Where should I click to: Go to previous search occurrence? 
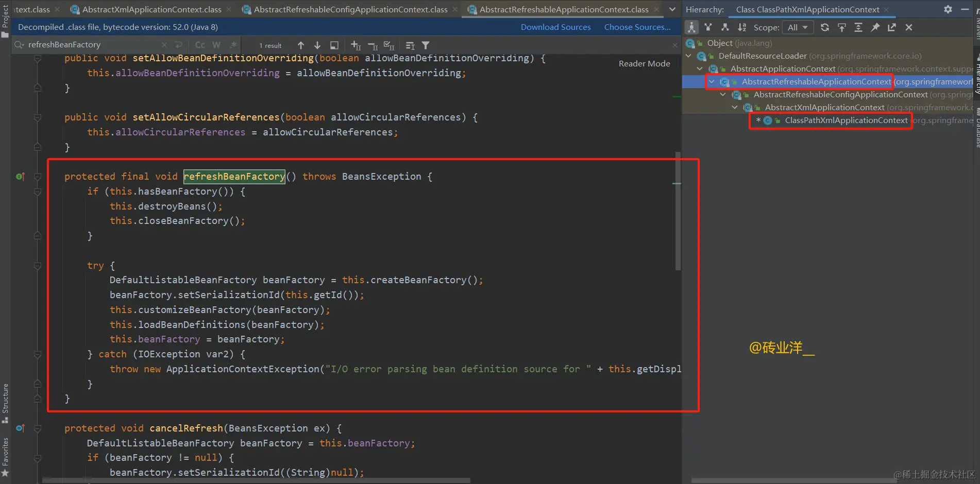click(x=301, y=45)
